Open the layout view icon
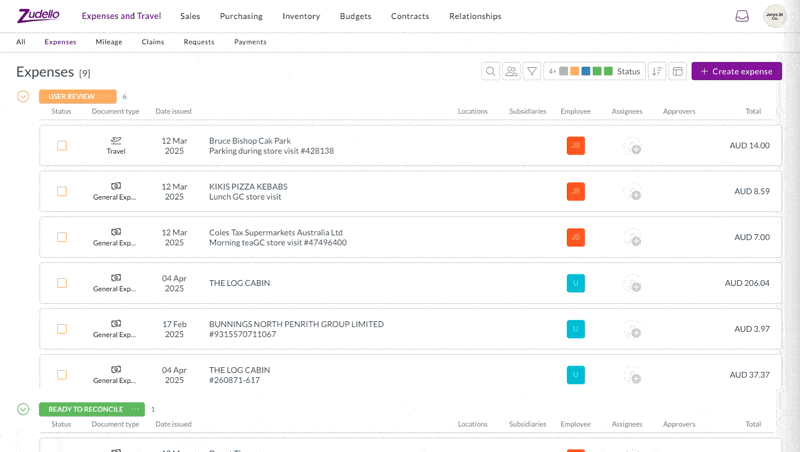Image resolution: width=800 pixels, height=452 pixels. pos(678,71)
